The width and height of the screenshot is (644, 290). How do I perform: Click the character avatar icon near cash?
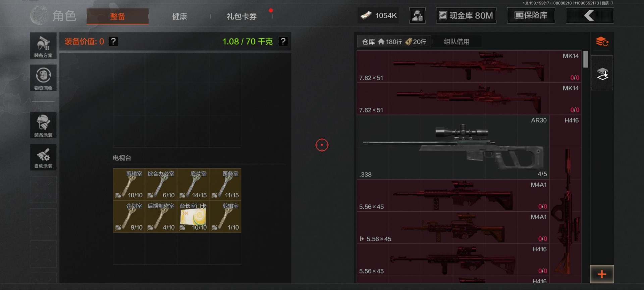(x=417, y=15)
